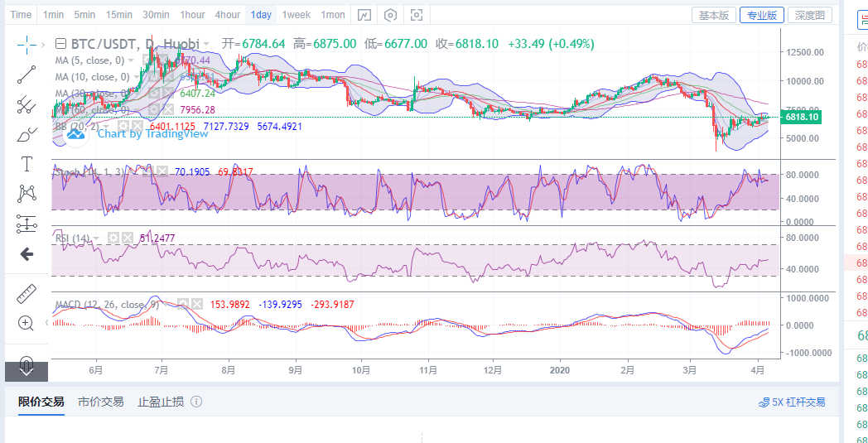
Task: Select 1min interval
Action: pos(53,15)
